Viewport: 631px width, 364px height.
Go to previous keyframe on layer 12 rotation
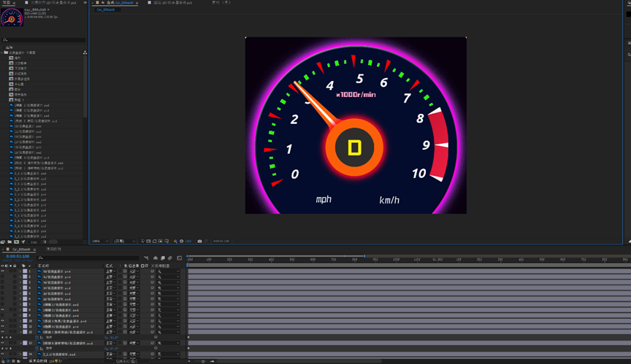[x=2, y=338]
